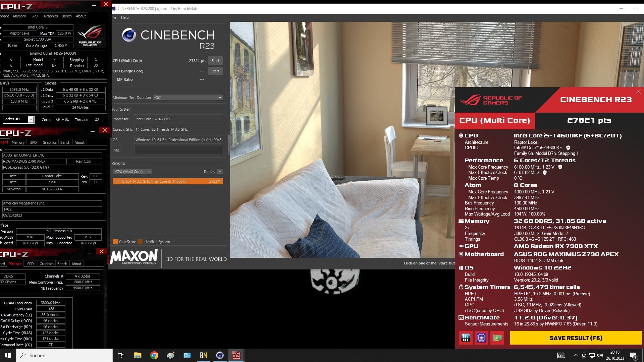
Task: Close the top CPU-Z window
Action: 106,4
